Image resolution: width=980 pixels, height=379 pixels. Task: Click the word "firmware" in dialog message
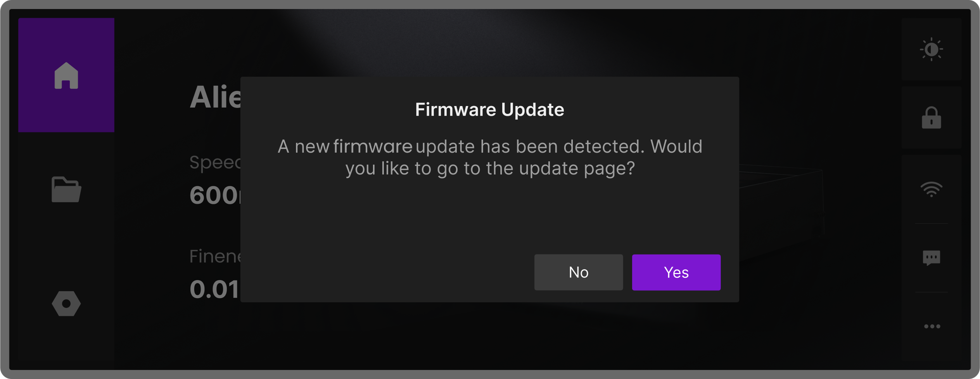[x=372, y=146]
